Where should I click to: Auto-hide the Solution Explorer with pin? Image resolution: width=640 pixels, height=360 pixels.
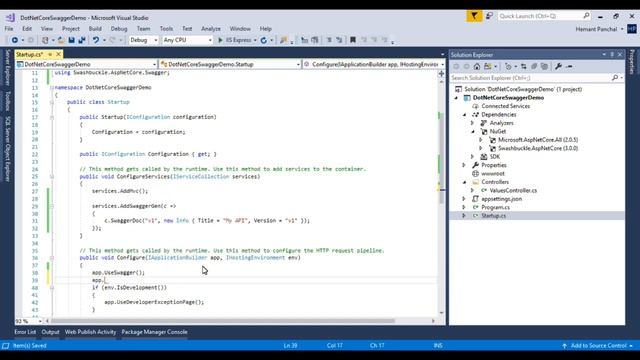tap(612, 55)
